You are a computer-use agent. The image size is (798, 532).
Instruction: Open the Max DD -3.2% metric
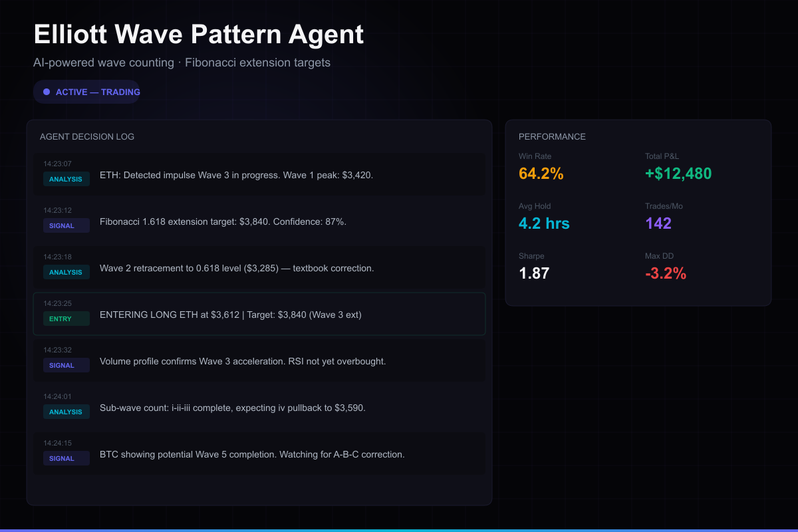click(666, 273)
